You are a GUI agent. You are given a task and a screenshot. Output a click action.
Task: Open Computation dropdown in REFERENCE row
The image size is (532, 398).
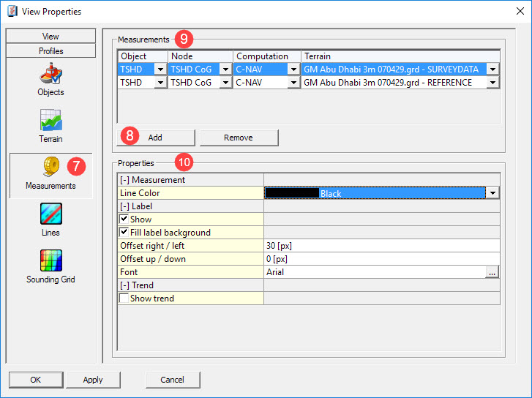294,83
